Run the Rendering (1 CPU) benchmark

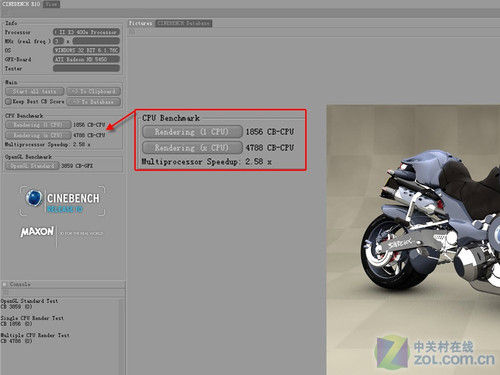[38, 125]
